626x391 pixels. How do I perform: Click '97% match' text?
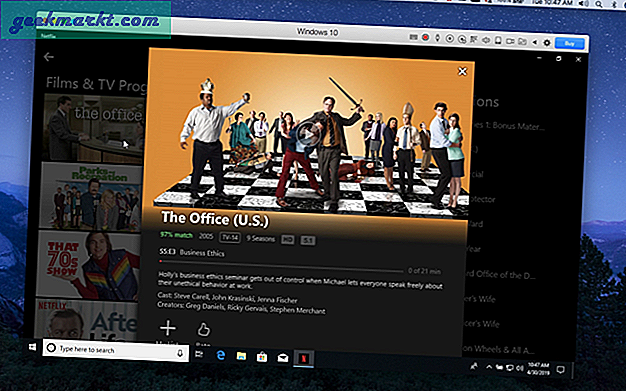coord(176,235)
